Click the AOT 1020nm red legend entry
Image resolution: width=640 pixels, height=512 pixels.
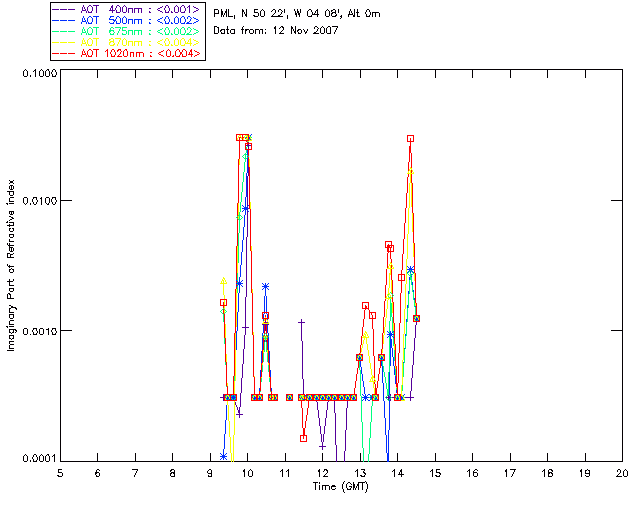pyautogui.click(x=128, y=52)
